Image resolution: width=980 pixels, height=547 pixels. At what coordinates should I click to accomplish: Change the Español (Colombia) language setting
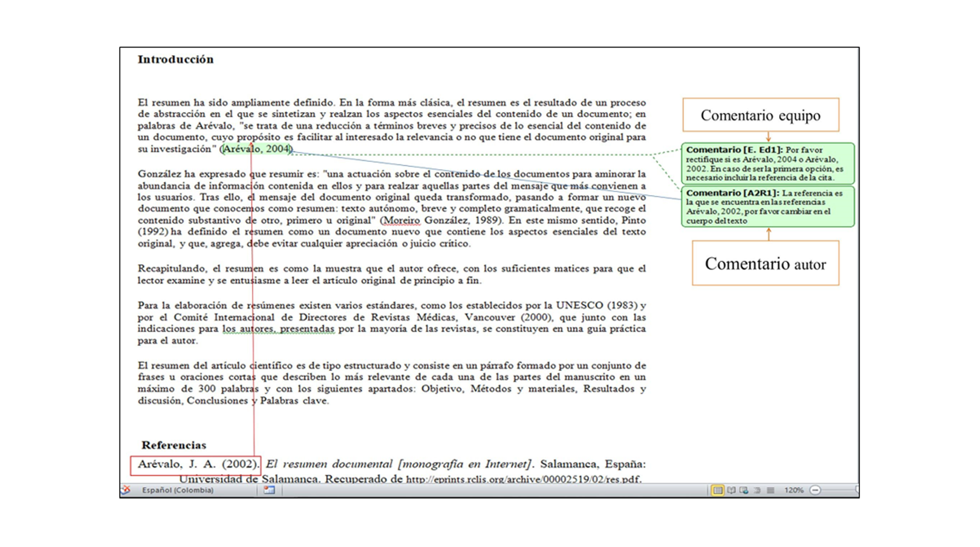click(177, 490)
